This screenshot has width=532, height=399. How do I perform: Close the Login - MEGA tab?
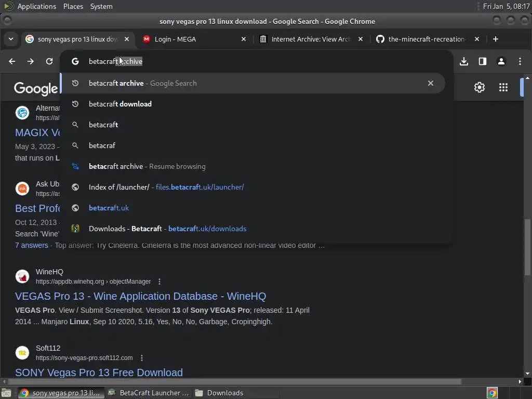click(x=244, y=39)
